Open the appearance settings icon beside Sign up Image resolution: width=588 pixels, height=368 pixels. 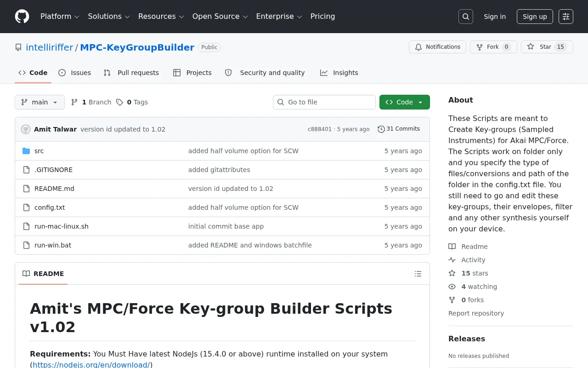click(566, 17)
